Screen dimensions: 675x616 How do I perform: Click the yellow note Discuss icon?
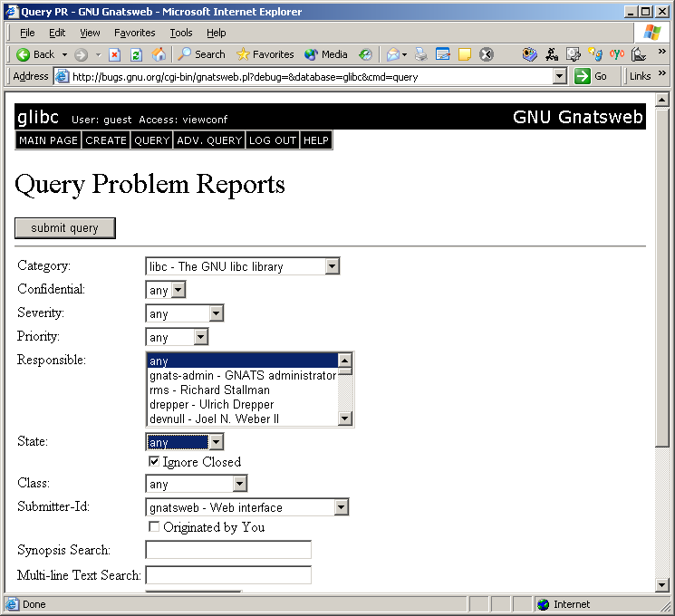coord(465,54)
